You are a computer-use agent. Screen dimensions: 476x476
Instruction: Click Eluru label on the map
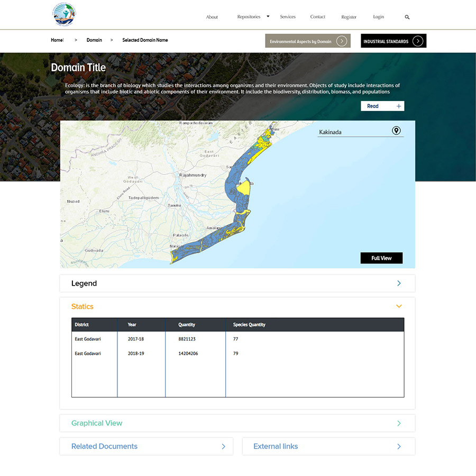coord(104,211)
